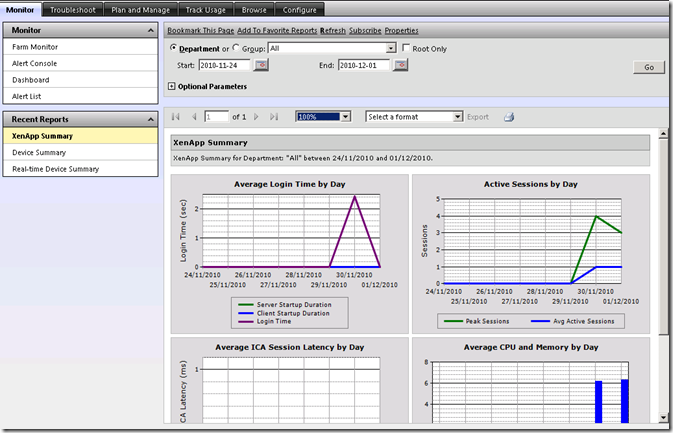Switch to the Troubleshoot tab
Image resolution: width=673 pixels, height=433 pixels.
pos(75,7)
